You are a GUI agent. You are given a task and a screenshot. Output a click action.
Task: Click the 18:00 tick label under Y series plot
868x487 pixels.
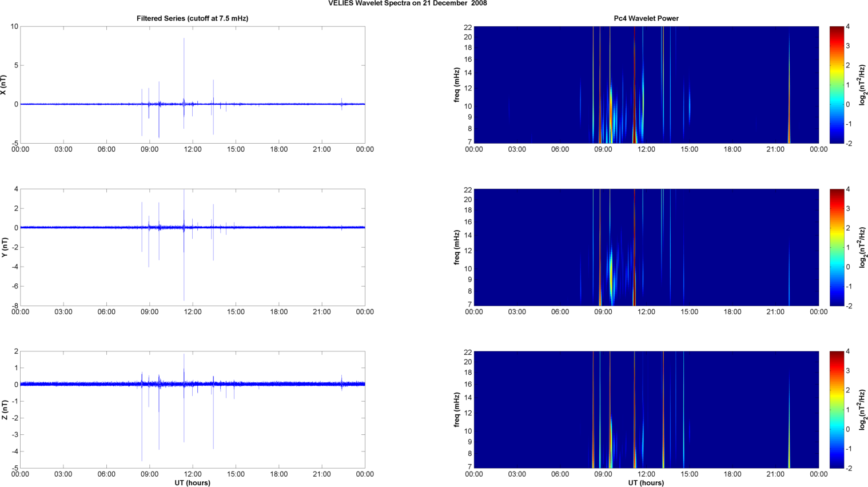(278, 312)
